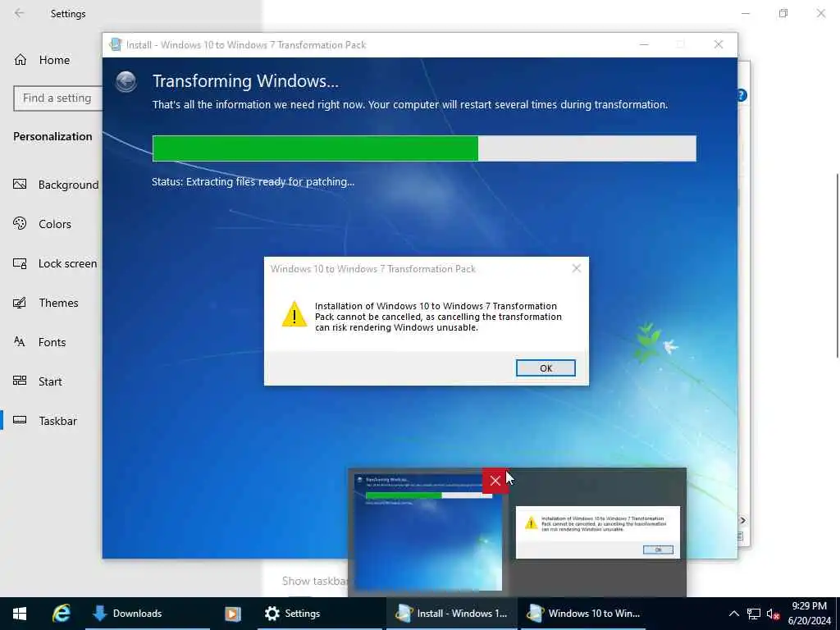Screen dimensions: 840x630
Task: Click the Lock screen icon in sidebar
Action: click(20, 263)
